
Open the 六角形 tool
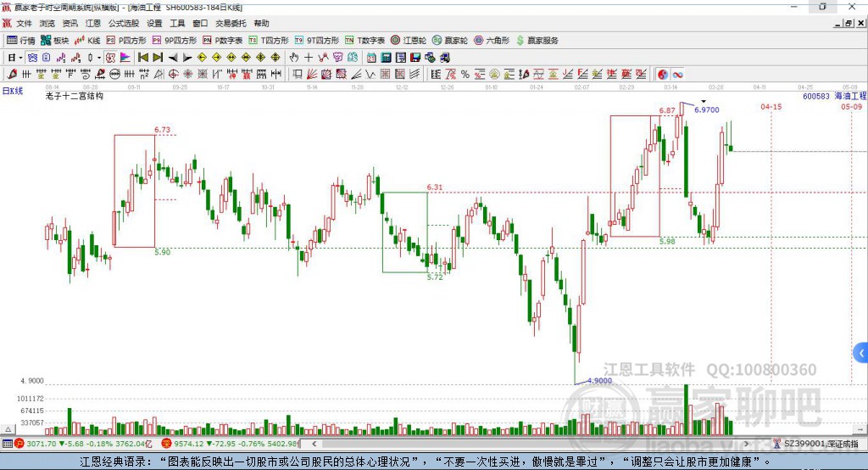(x=492, y=41)
